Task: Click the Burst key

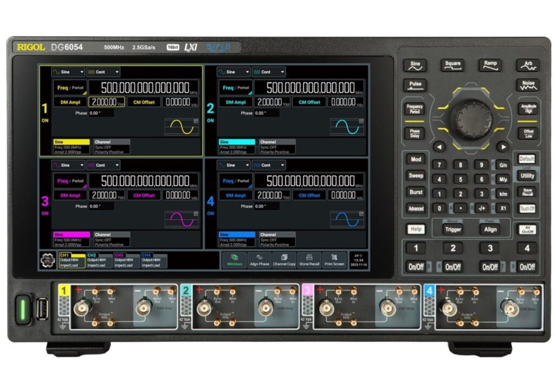Action: click(416, 192)
